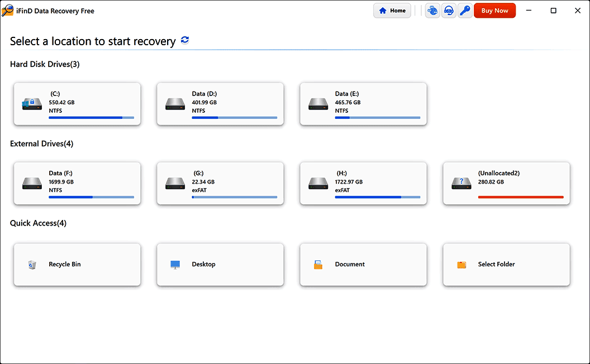Click the Document folder icon
The image size is (590, 364).
coord(318,265)
